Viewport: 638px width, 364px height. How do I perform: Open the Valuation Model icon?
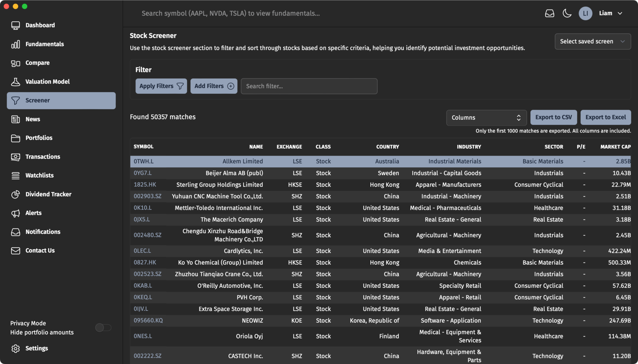[15, 82]
